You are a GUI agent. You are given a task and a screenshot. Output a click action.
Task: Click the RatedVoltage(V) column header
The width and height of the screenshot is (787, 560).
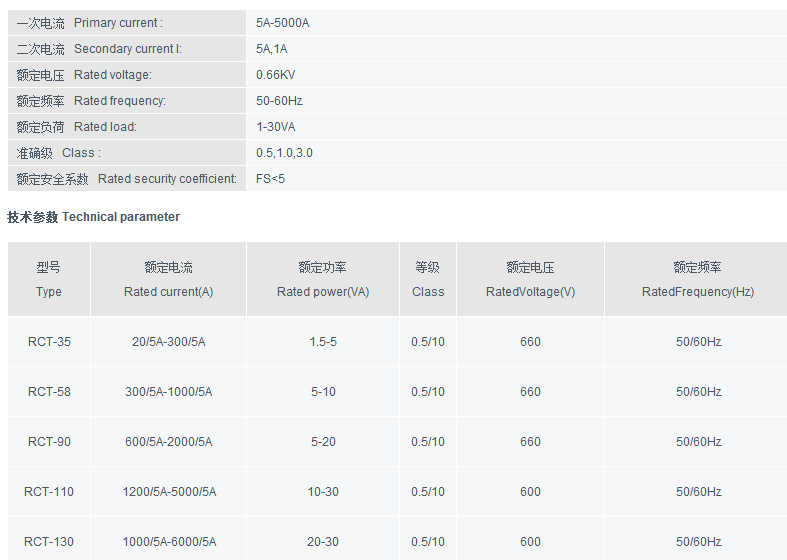pyautogui.click(x=530, y=280)
